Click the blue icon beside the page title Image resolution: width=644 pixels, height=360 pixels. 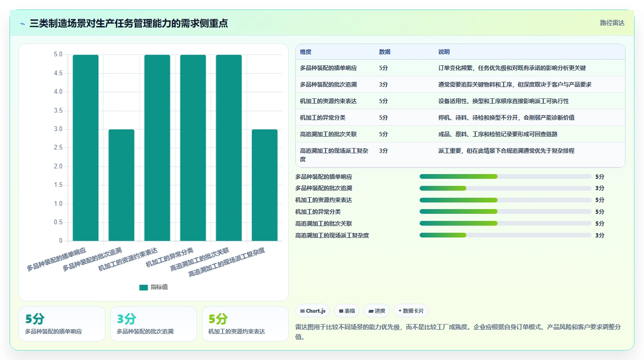(x=23, y=24)
